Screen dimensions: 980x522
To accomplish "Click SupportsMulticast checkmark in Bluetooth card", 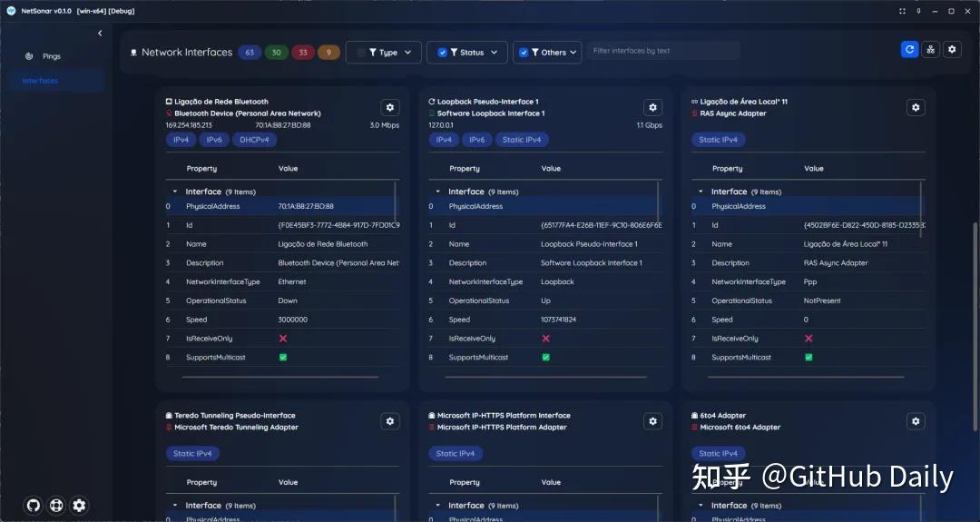I will (x=282, y=357).
